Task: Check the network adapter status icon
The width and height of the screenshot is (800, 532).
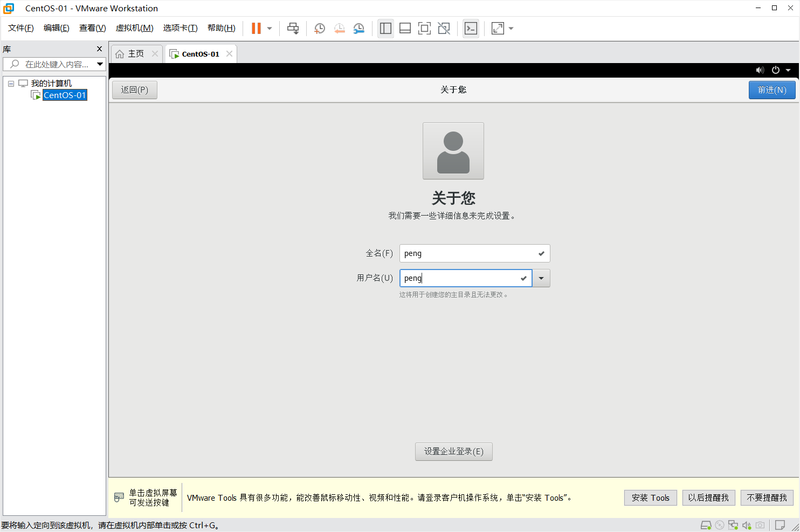Action: coord(733,524)
